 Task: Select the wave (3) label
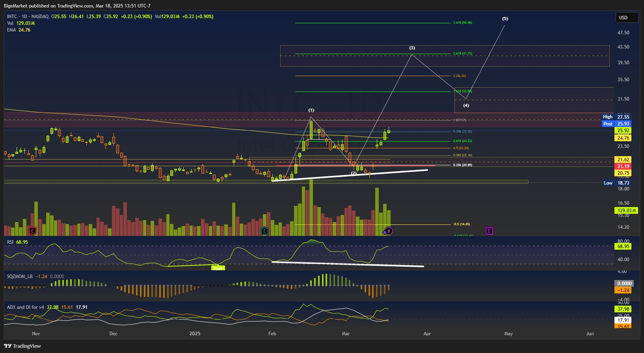coord(412,48)
